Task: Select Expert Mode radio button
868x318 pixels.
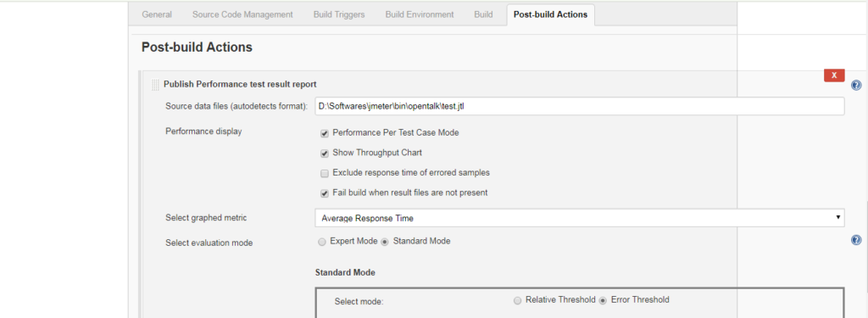Action: pos(322,242)
